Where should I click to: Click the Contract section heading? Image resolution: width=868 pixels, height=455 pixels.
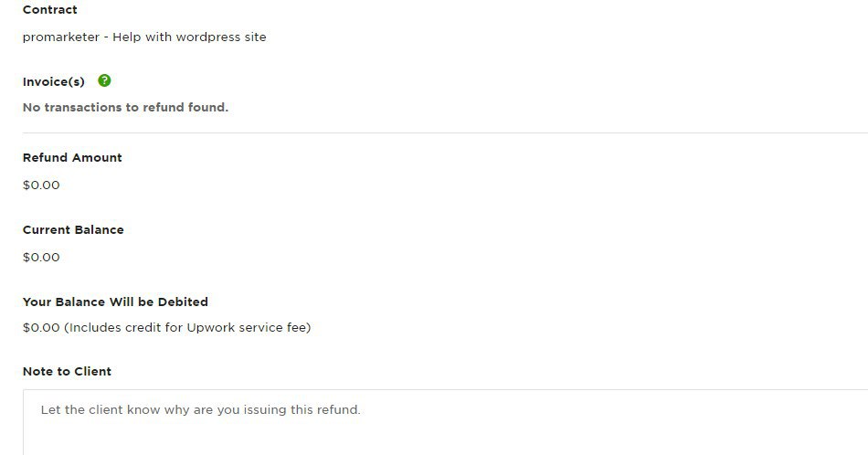click(x=49, y=10)
